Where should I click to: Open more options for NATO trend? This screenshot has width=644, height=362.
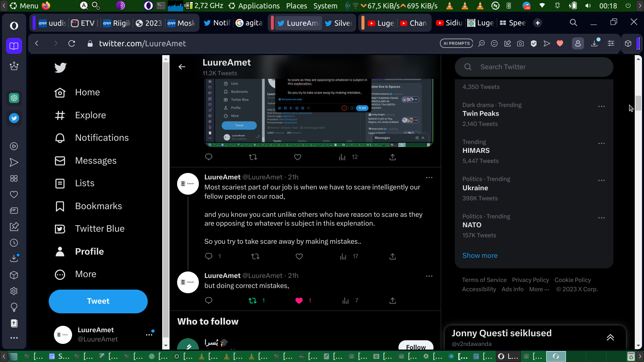coord(601,218)
